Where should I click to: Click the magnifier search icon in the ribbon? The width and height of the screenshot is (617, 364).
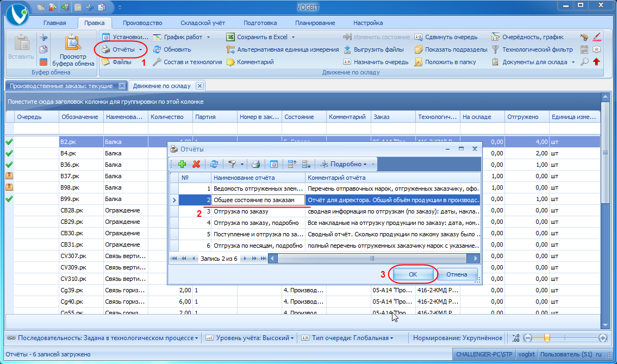click(x=585, y=62)
